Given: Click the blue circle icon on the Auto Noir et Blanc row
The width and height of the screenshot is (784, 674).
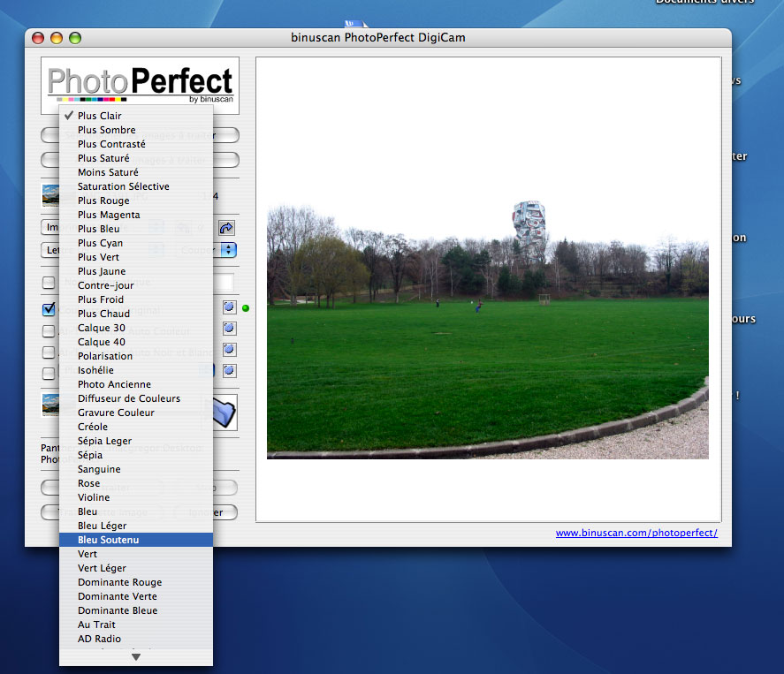Looking at the screenshot, I should pos(230,350).
